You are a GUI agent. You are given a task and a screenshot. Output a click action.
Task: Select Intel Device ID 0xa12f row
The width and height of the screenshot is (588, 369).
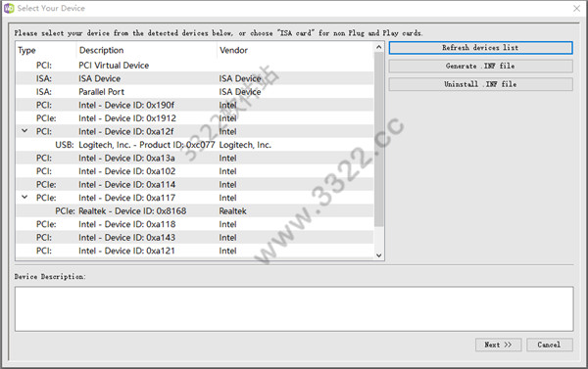point(195,131)
